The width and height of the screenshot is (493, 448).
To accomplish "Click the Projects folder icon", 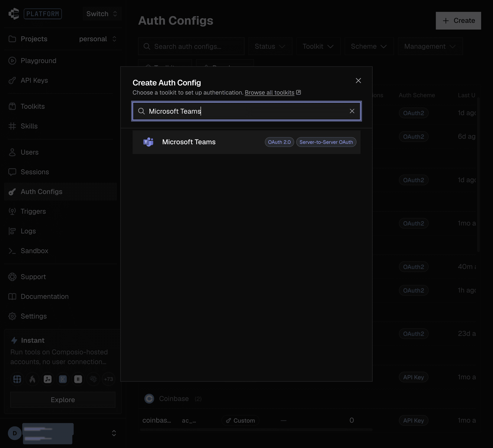I will point(12,39).
